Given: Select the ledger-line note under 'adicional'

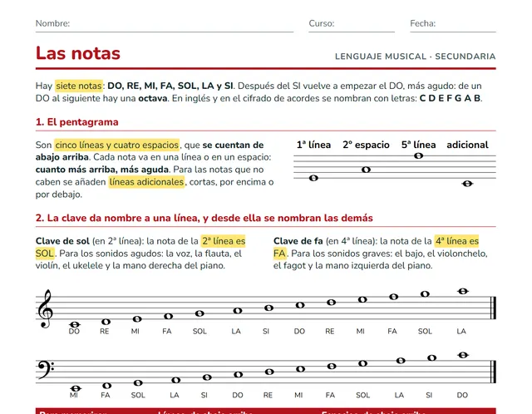Looking at the screenshot, I should 467,184.
